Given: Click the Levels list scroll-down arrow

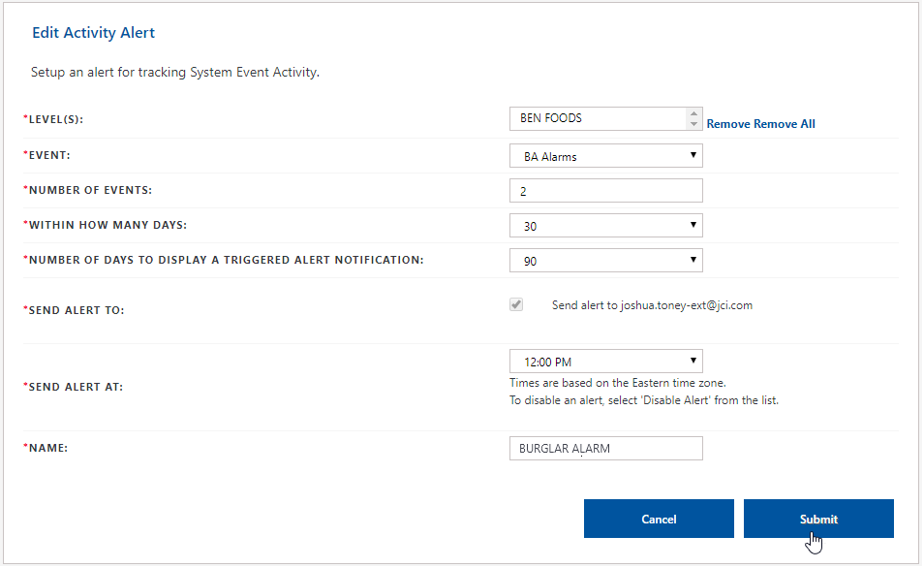Looking at the screenshot, I should click(x=693, y=124).
